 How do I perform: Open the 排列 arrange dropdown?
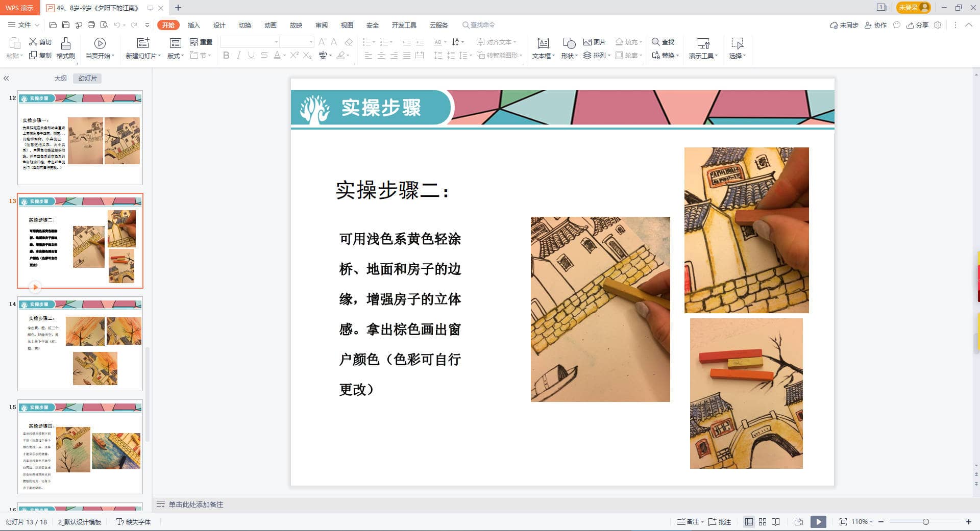(597, 55)
